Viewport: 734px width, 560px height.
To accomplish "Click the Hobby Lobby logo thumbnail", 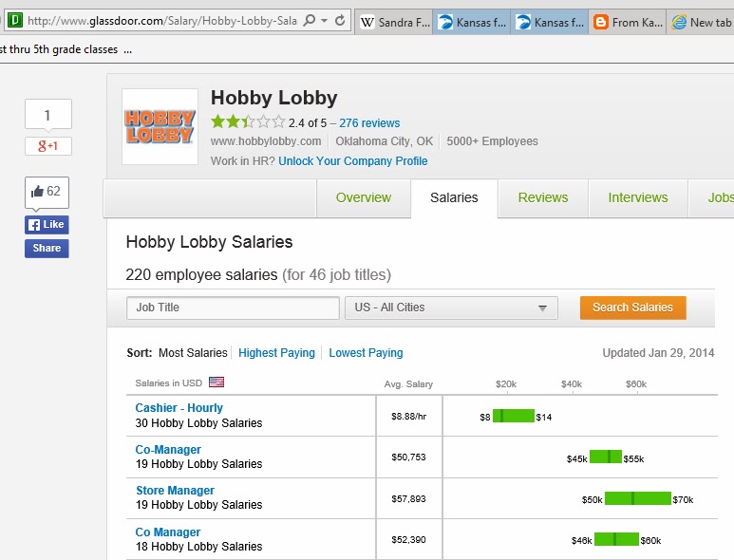I will point(160,127).
